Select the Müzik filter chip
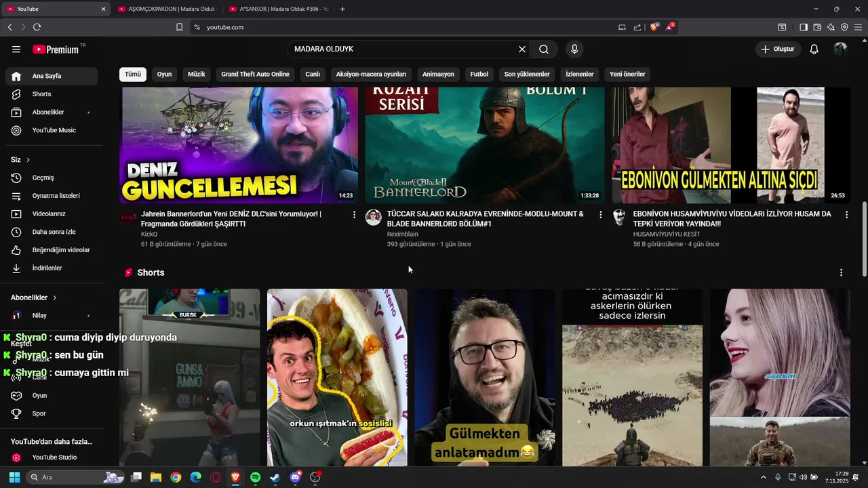 [197, 74]
